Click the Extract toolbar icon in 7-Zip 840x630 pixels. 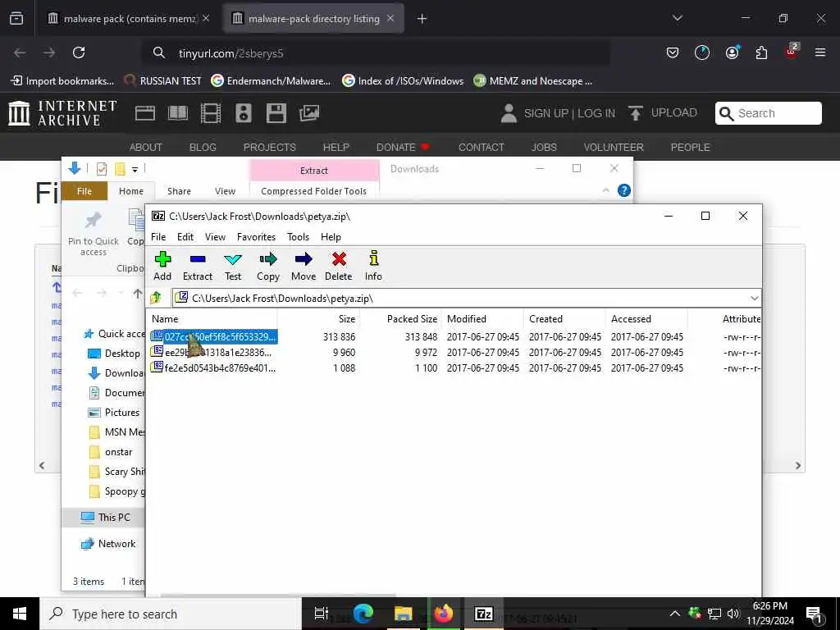point(198,266)
